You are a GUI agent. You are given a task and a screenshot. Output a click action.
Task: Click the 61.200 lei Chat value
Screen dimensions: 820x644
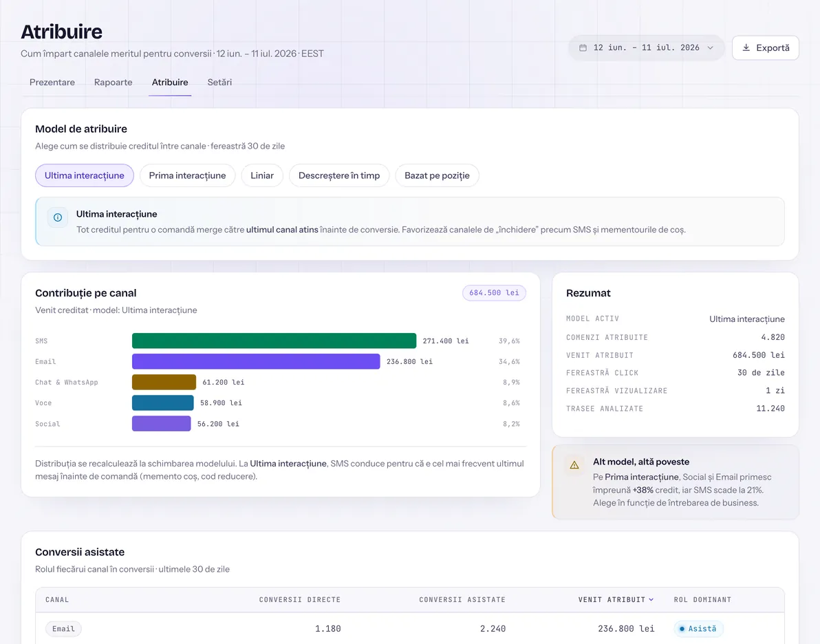coord(224,382)
